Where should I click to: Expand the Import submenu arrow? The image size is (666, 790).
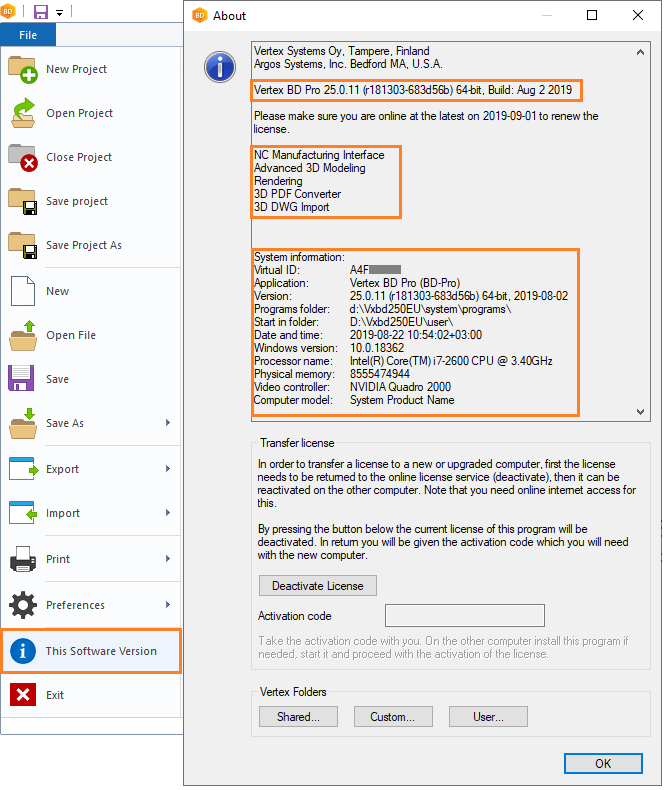coord(168,512)
